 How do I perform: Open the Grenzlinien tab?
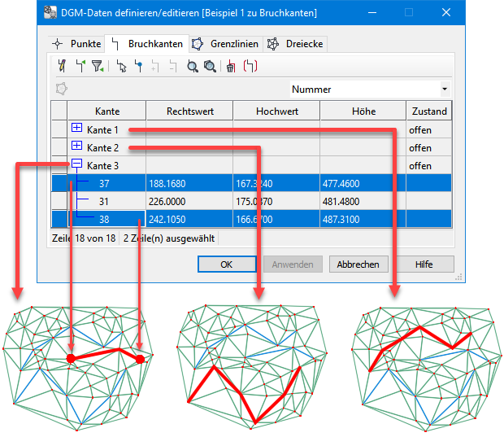coord(226,44)
